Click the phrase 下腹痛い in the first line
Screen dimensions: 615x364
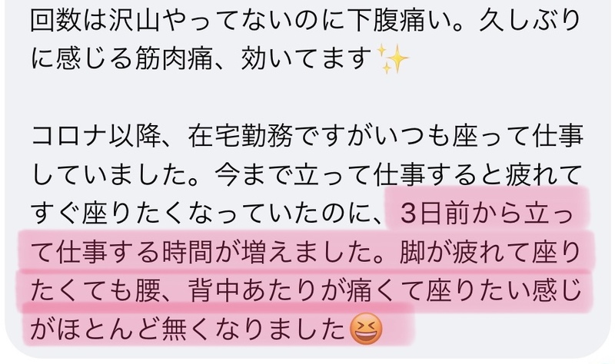coord(397,21)
